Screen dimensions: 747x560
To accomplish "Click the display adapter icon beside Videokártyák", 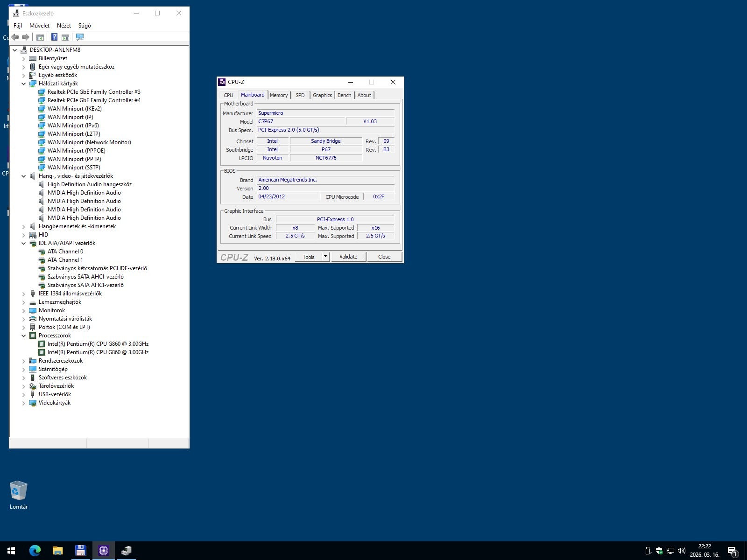I will coord(33,403).
